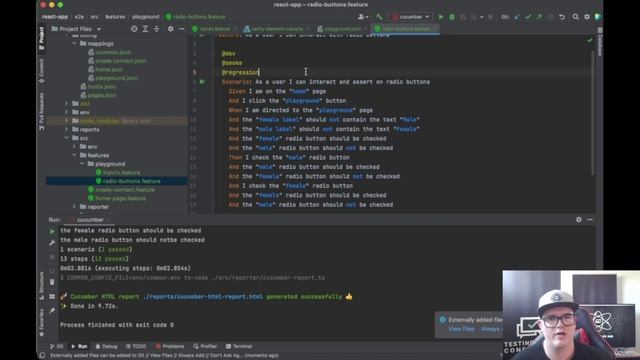Image resolution: width=640 pixels, height=360 pixels.
Task: Rerun cucumber in Run panel
Action: point(52,231)
